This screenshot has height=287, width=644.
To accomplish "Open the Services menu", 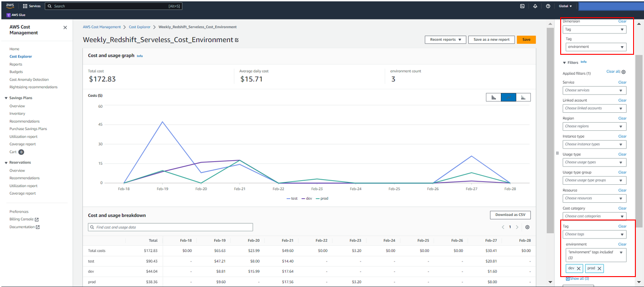I will point(31,6).
